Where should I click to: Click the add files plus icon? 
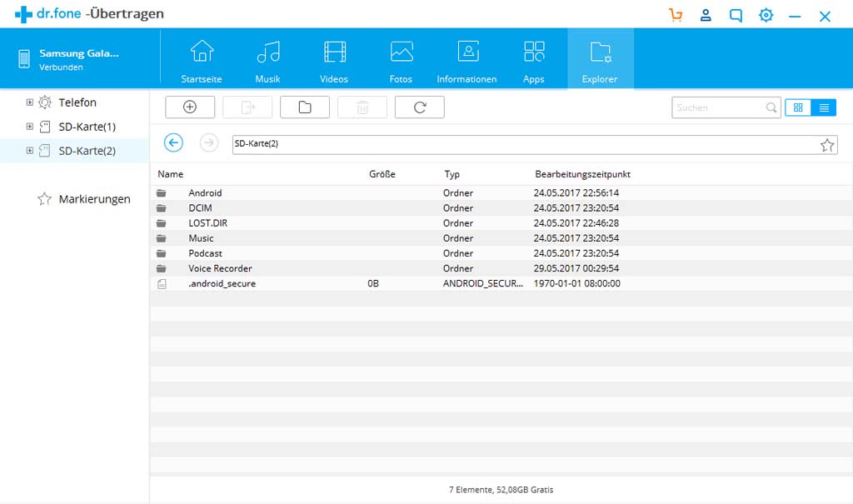190,107
